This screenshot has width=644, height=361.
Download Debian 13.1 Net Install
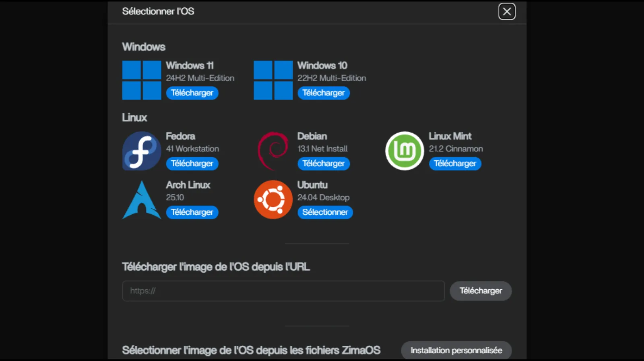pyautogui.click(x=324, y=164)
